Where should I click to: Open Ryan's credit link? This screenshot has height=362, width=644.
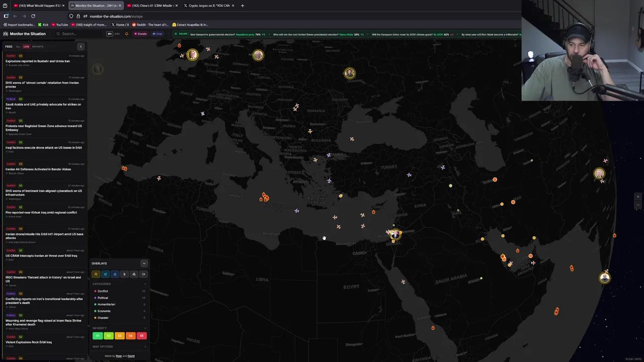119,356
